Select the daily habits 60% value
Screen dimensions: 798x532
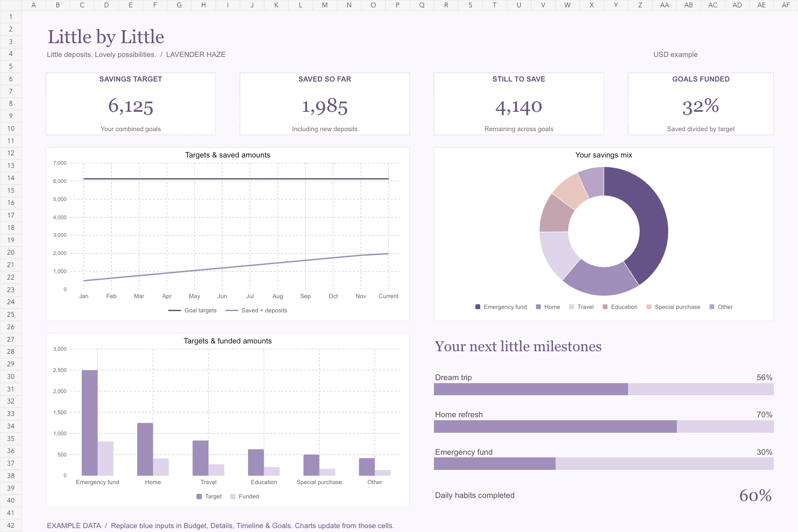755,495
